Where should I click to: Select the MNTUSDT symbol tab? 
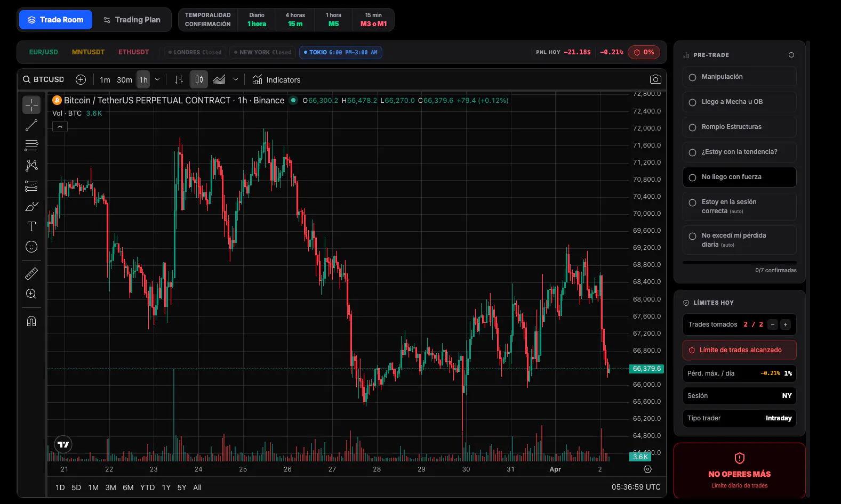(x=88, y=52)
